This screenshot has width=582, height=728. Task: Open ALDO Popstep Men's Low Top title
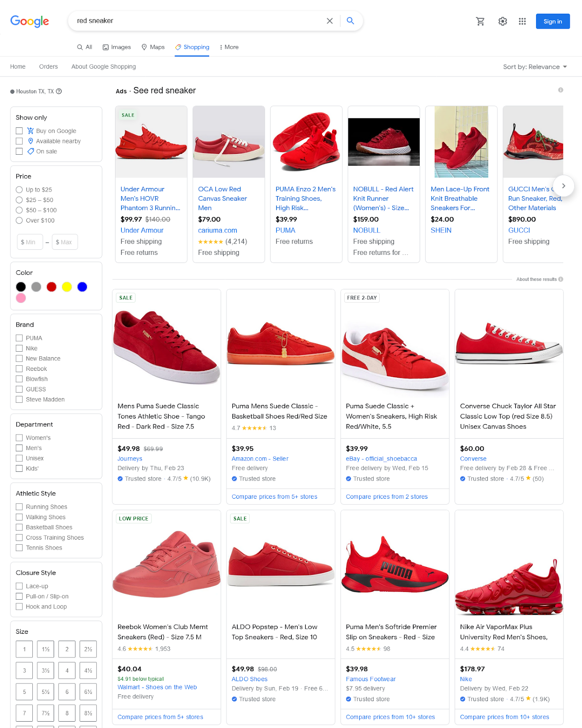275,632
